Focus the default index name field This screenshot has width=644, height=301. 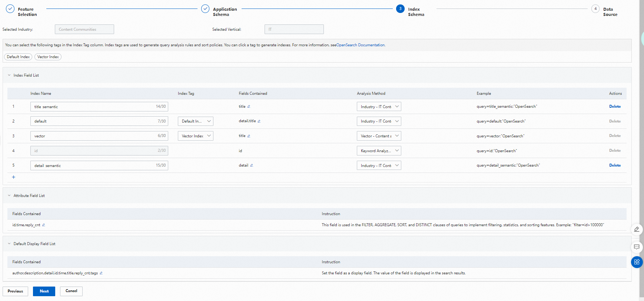[x=99, y=121]
